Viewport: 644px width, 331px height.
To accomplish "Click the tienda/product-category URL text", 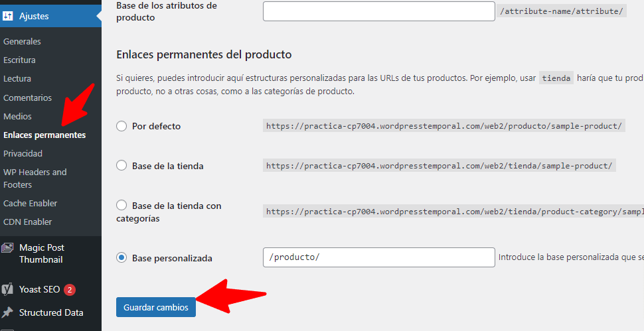I will (x=453, y=212).
